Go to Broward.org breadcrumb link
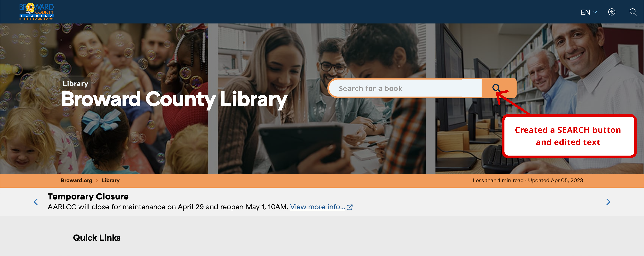Screen dimensions: 644x256 (x=76, y=180)
